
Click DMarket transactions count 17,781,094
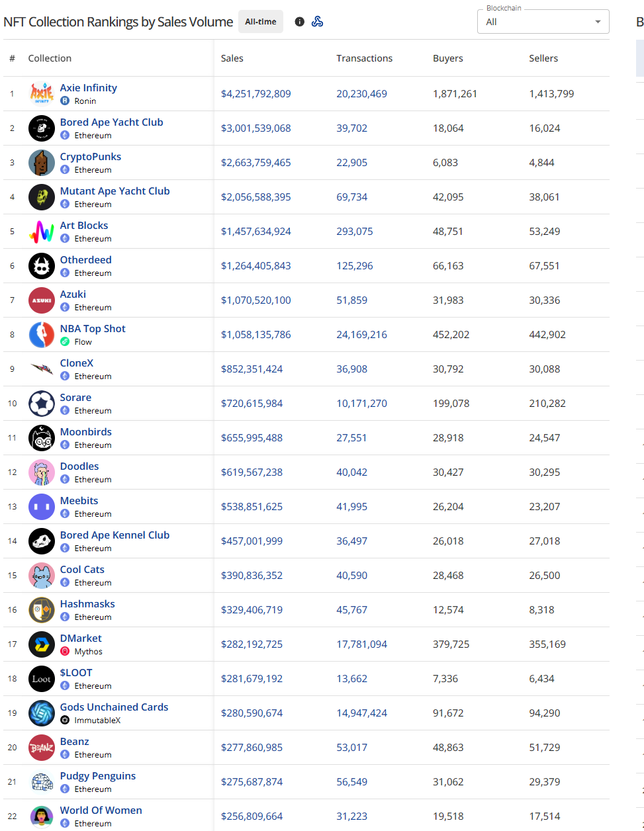[362, 644]
